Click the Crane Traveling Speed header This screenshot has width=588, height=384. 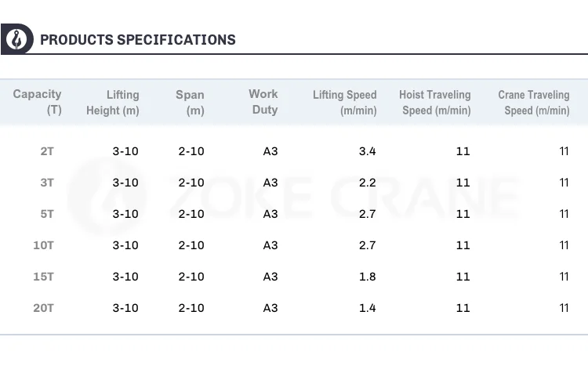pyautogui.click(x=534, y=102)
